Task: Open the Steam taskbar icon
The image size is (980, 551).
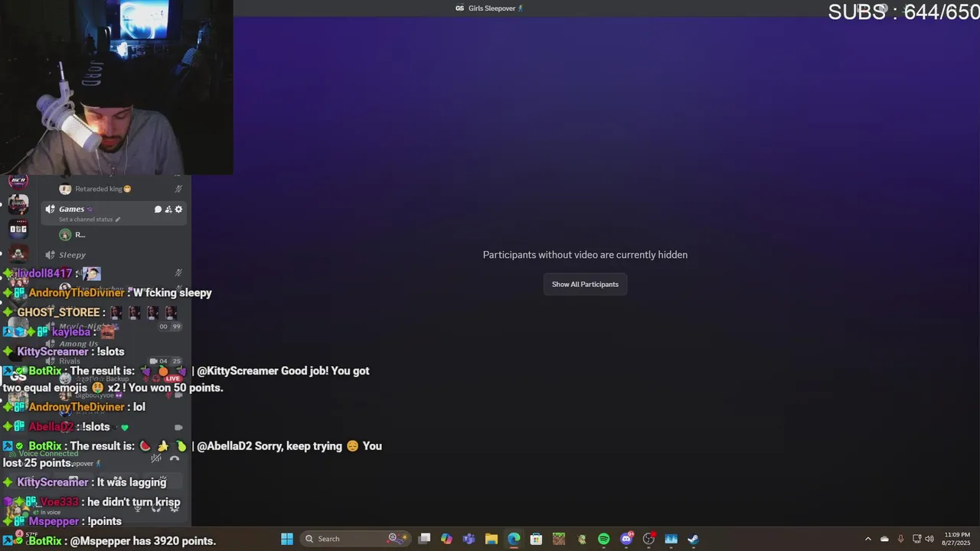Action: coord(693,539)
